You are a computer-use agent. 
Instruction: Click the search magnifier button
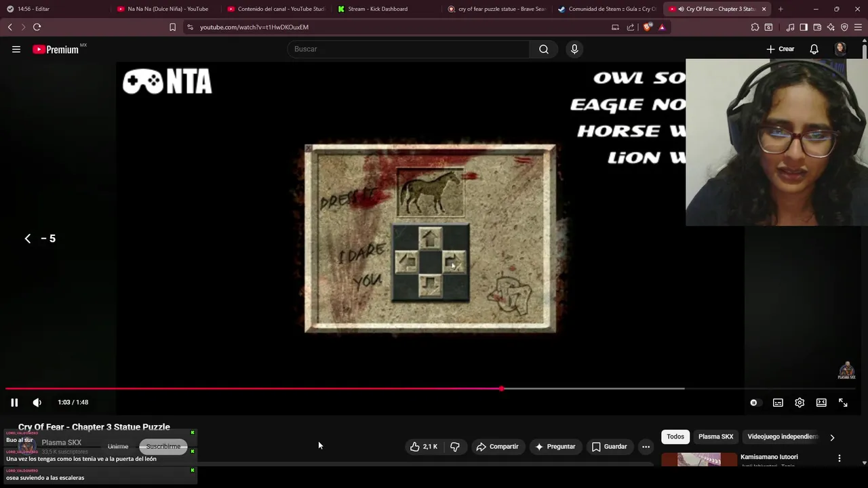click(544, 49)
